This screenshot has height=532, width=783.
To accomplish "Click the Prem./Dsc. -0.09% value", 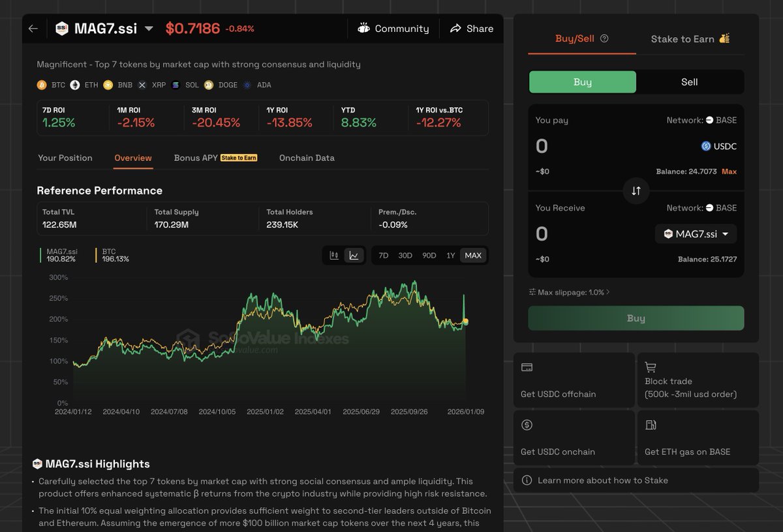I will click(393, 225).
